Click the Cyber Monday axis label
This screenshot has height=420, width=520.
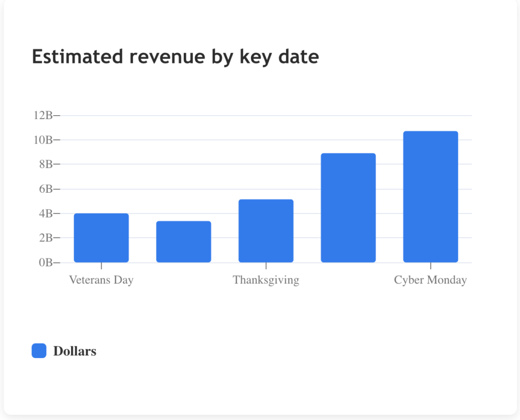tap(431, 279)
